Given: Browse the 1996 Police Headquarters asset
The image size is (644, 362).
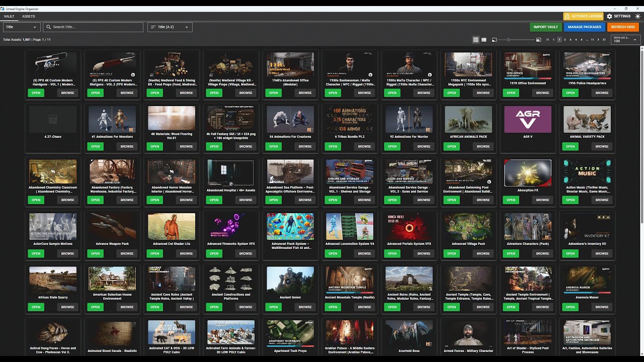Looking at the screenshot, I should (602, 93).
